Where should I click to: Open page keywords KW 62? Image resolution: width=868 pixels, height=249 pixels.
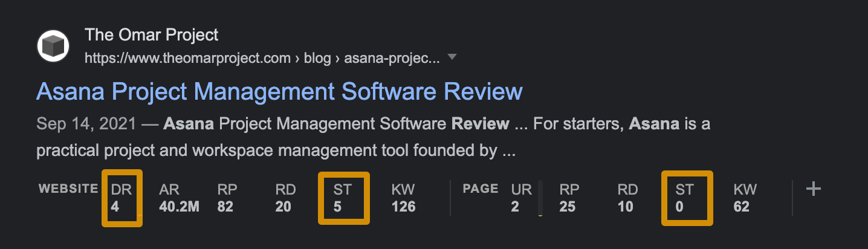tap(742, 207)
